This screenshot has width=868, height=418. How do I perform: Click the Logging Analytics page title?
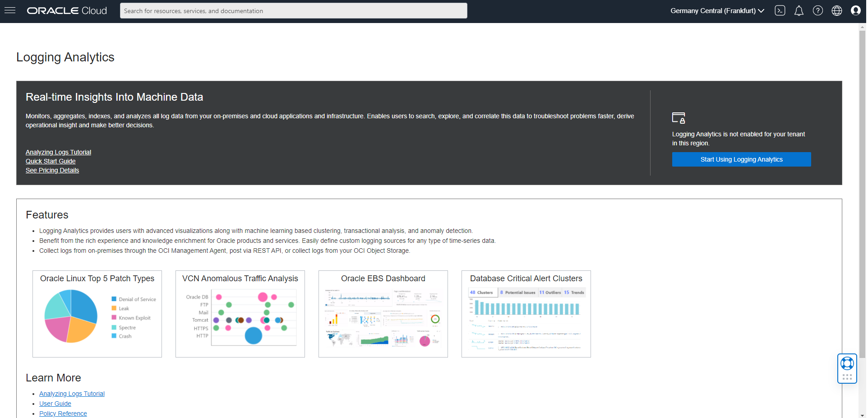coord(65,57)
